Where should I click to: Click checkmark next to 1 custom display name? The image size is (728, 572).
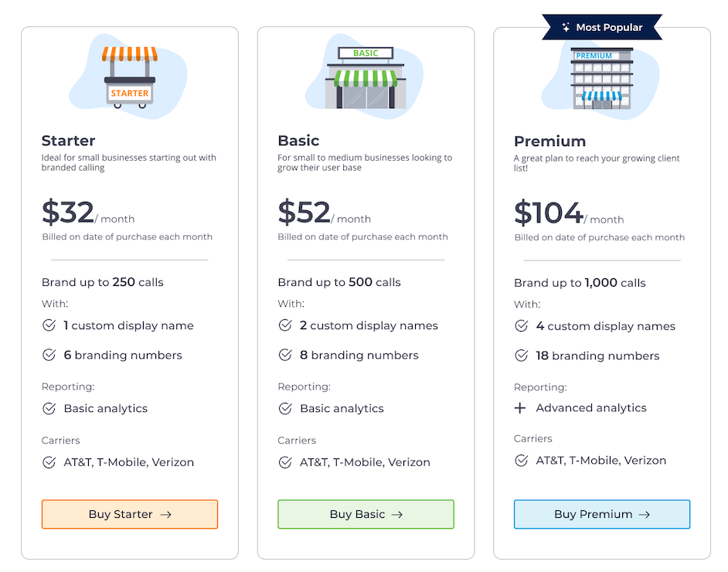pyautogui.click(x=49, y=325)
